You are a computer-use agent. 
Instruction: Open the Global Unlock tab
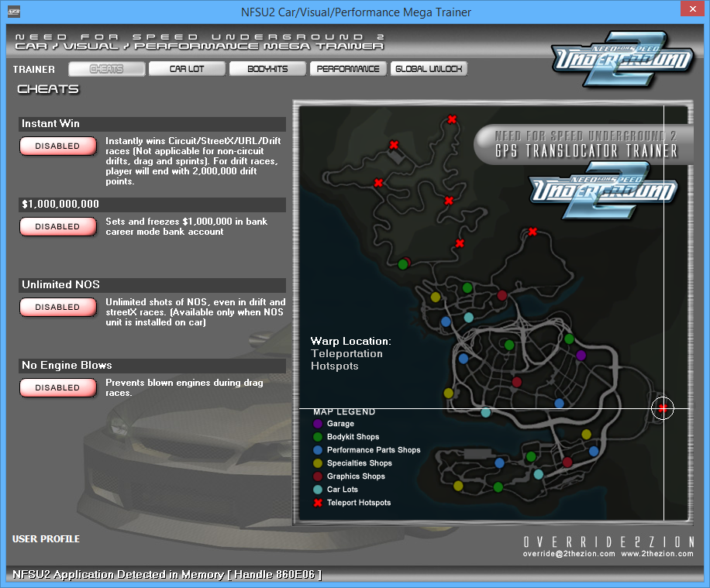pyautogui.click(x=429, y=69)
